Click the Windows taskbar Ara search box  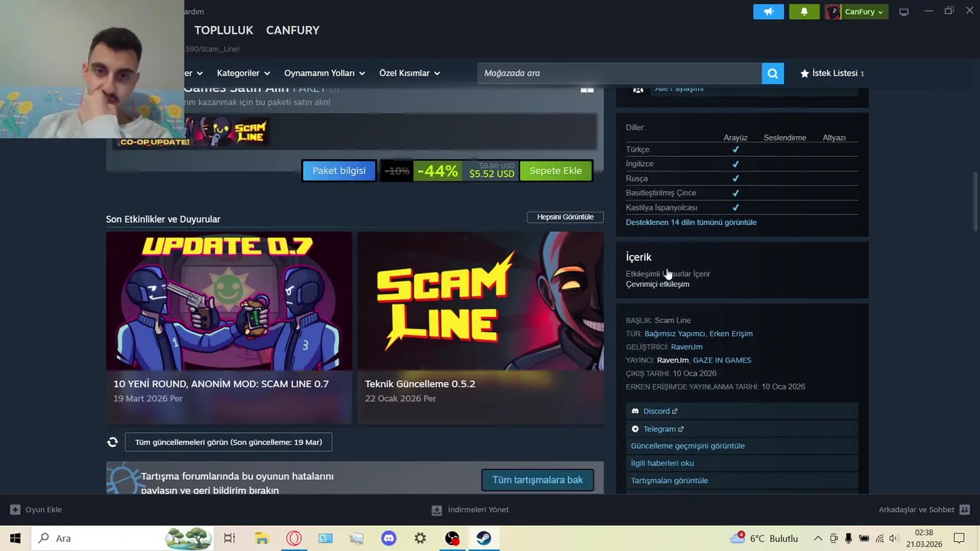tap(122, 538)
